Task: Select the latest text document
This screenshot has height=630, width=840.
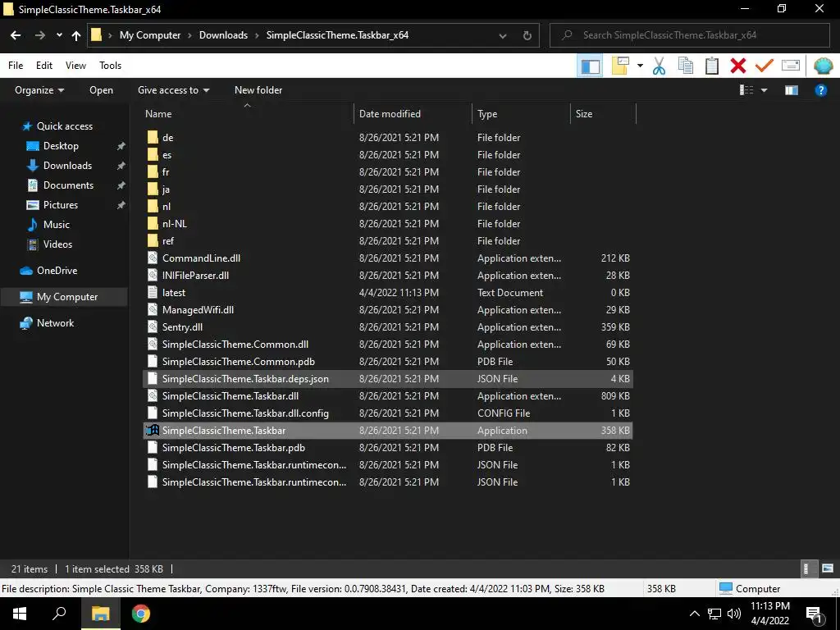Action: [174, 293]
